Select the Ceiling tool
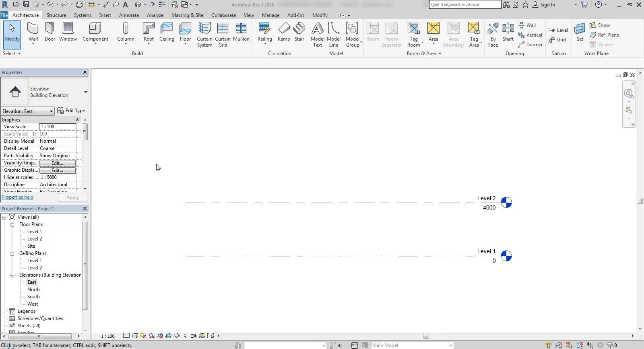The image size is (644, 349). click(x=167, y=32)
